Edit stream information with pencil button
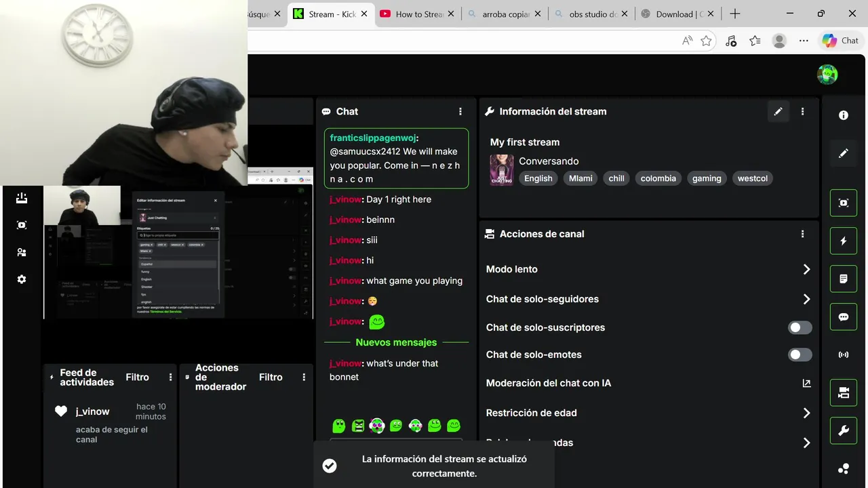The height and width of the screenshot is (488, 868). point(778,111)
